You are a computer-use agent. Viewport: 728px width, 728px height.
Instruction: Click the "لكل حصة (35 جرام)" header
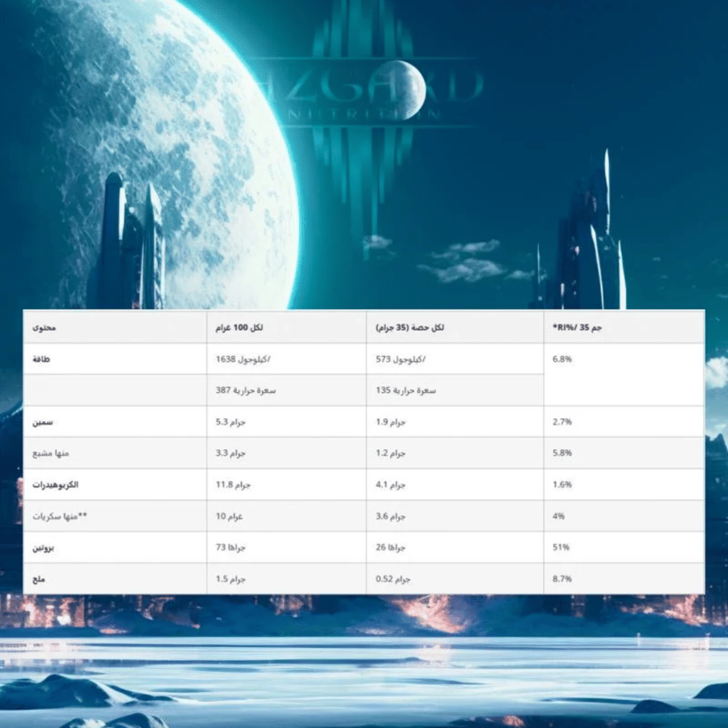[x=410, y=328]
